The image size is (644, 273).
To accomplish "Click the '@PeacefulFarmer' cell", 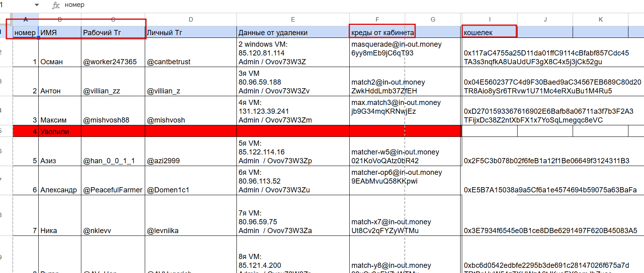I will (x=113, y=180).
